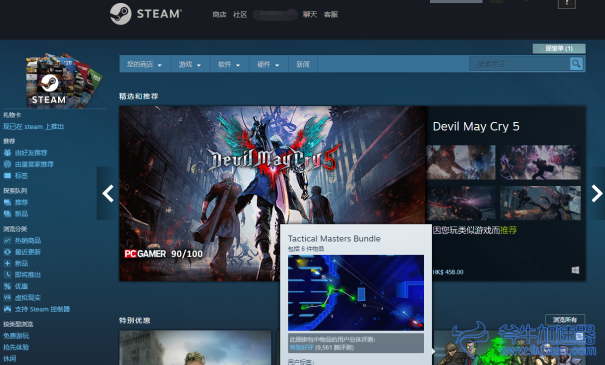Click the 优惠 percent icon
The image size is (605, 365).
(x=7, y=286)
